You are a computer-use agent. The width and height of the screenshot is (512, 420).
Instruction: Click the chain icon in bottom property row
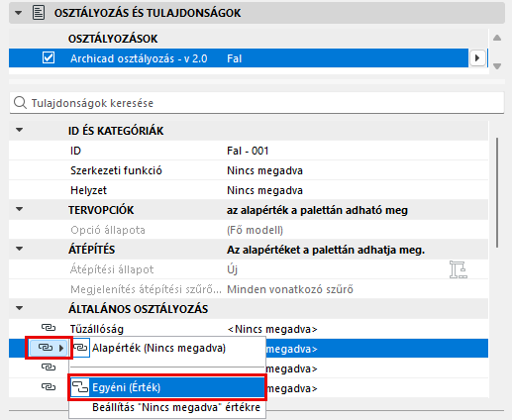coord(49,386)
